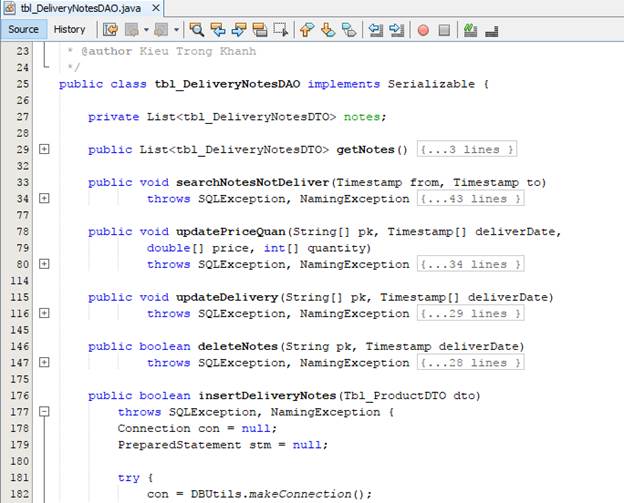This screenshot has width=624, height=503.
Task: Click the Java file icon on the tab
Action: coord(10,8)
